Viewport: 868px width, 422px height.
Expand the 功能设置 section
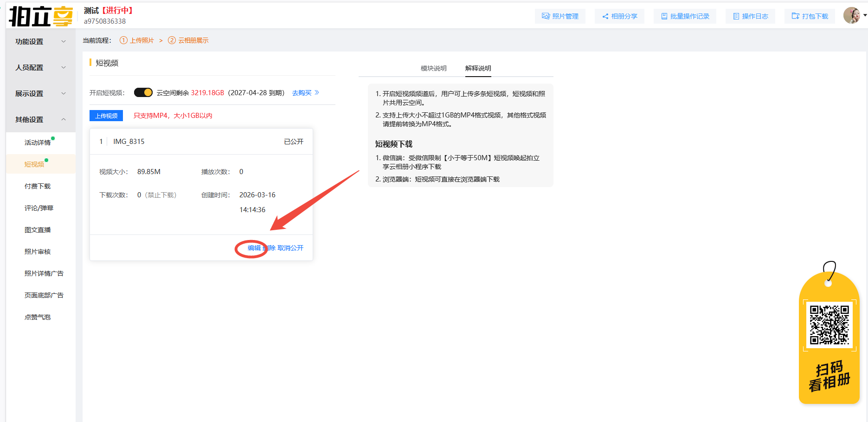click(x=40, y=41)
